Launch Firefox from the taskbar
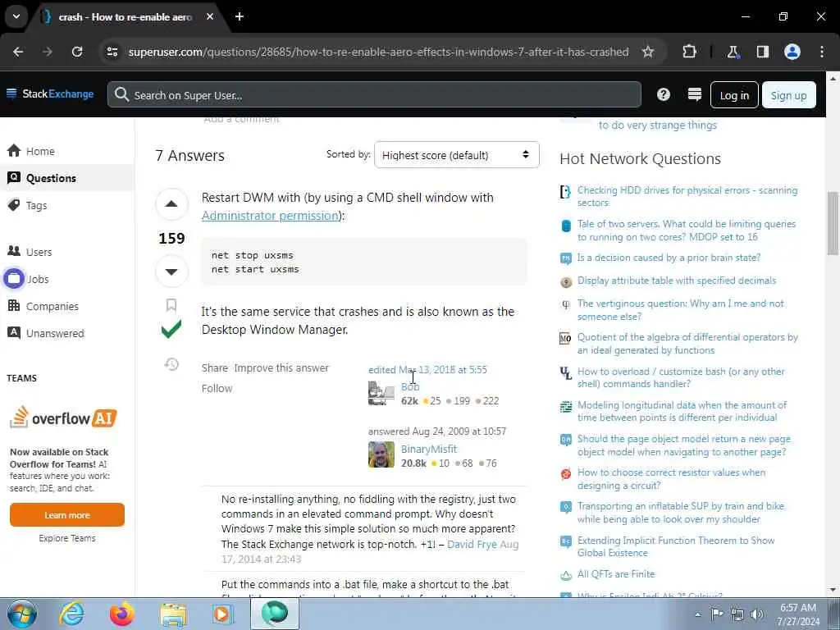840x630 pixels. click(122, 614)
